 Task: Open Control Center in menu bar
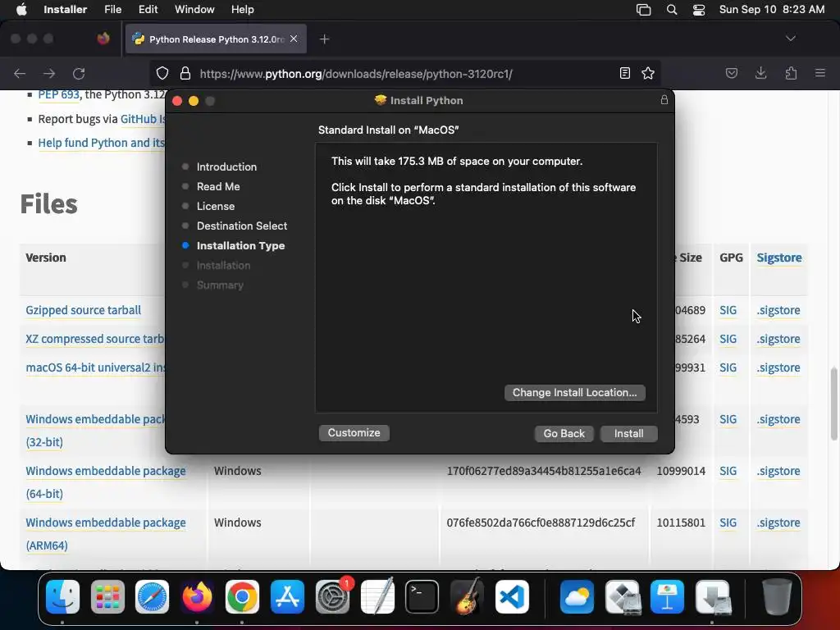699,10
